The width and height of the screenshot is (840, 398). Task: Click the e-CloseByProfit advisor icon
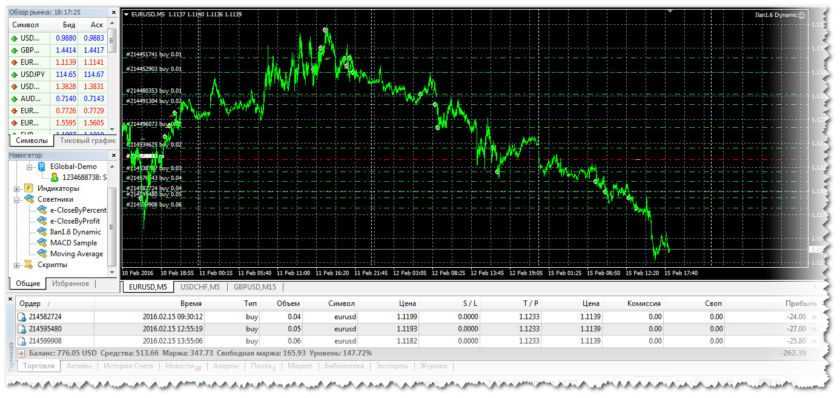click(42, 221)
